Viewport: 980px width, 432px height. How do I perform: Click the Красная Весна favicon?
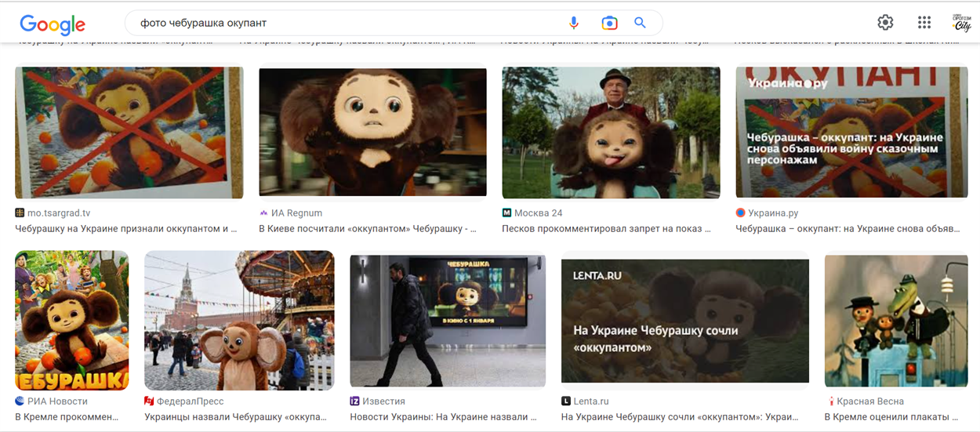coord(829,401)
